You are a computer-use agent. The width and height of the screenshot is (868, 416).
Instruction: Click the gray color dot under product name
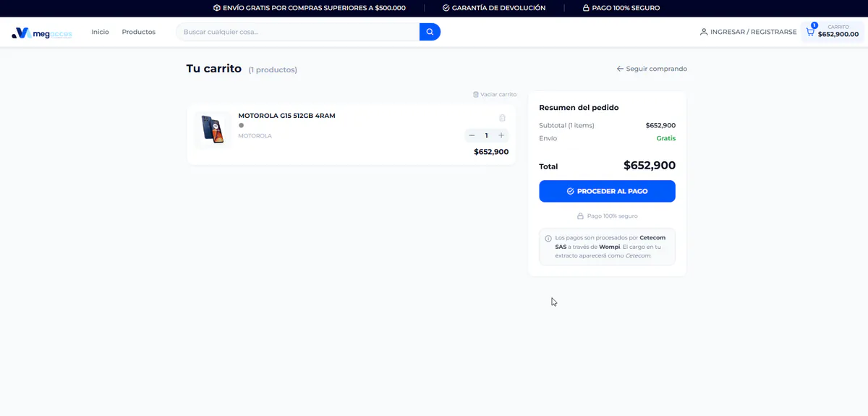point(241,125)
